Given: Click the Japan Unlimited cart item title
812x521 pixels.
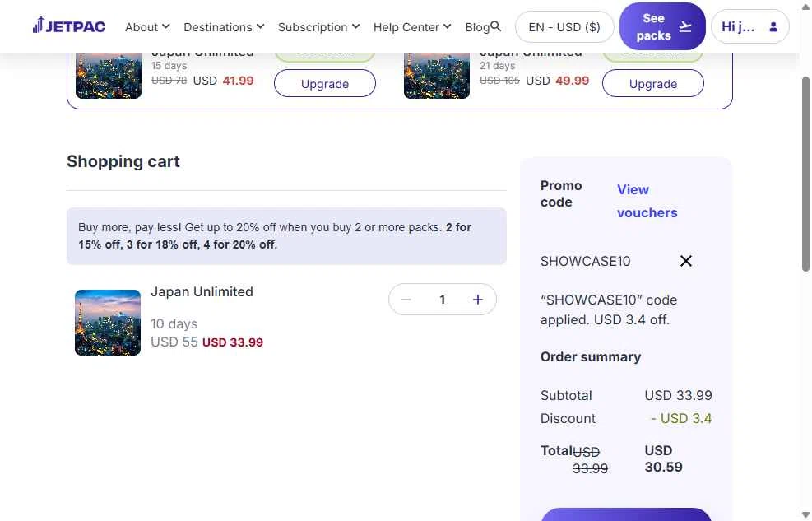Looking at the screenshot, I should click(202, 291).
